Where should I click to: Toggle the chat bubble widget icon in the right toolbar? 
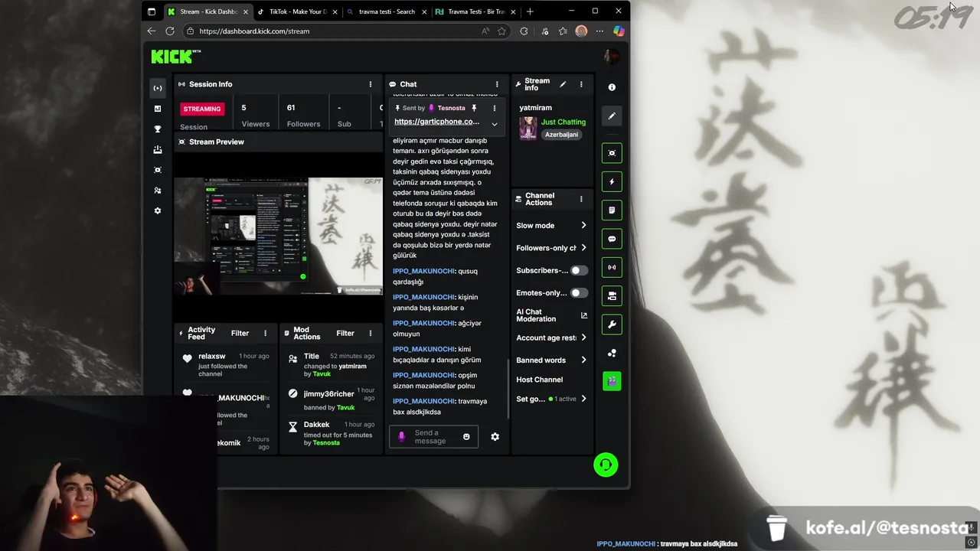click(612, 239)
